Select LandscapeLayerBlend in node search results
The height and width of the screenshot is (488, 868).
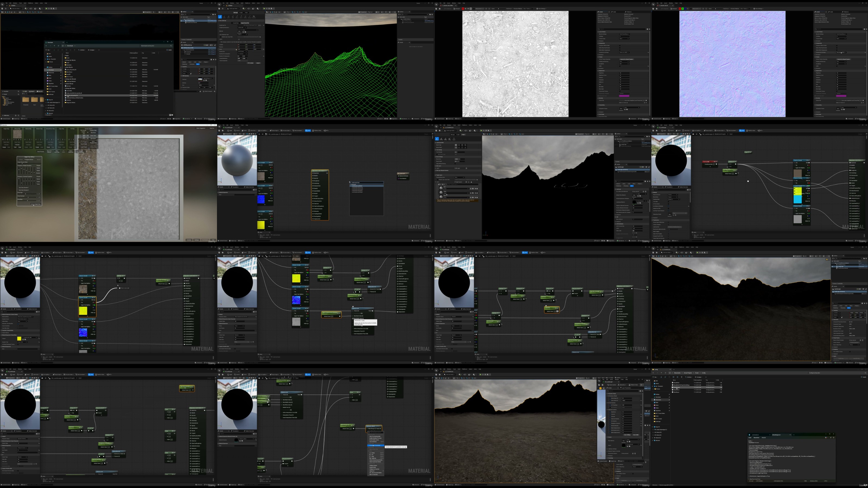point(357,186)
